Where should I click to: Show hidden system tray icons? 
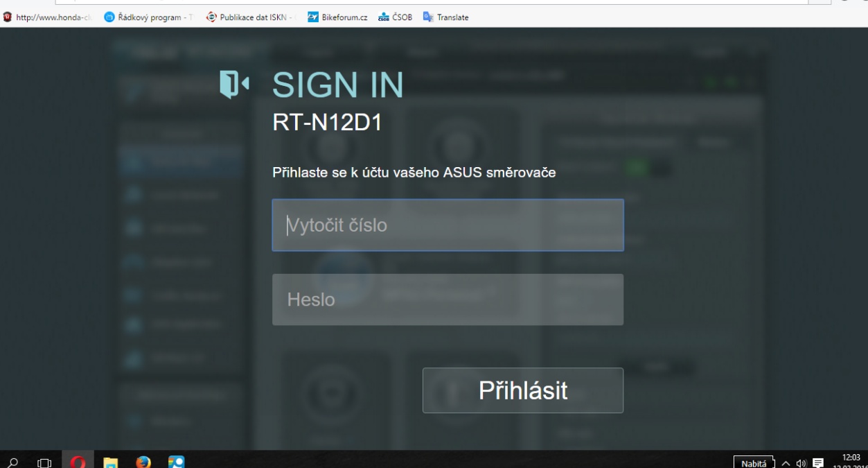pyautogui.click(x=786, y=463)
